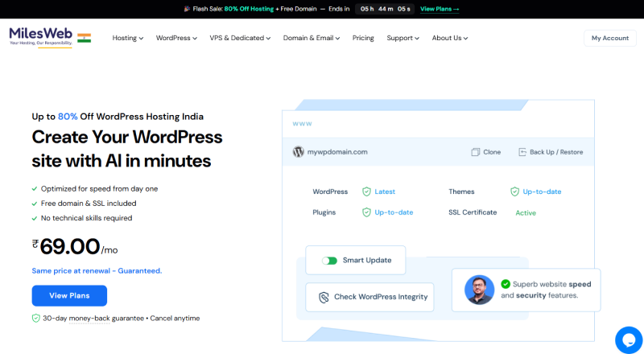The image size is (644, 358).
Task: Click the shield icon beside Themes Up-to-date
Action: pyautogui.click(x=514, y=191)
